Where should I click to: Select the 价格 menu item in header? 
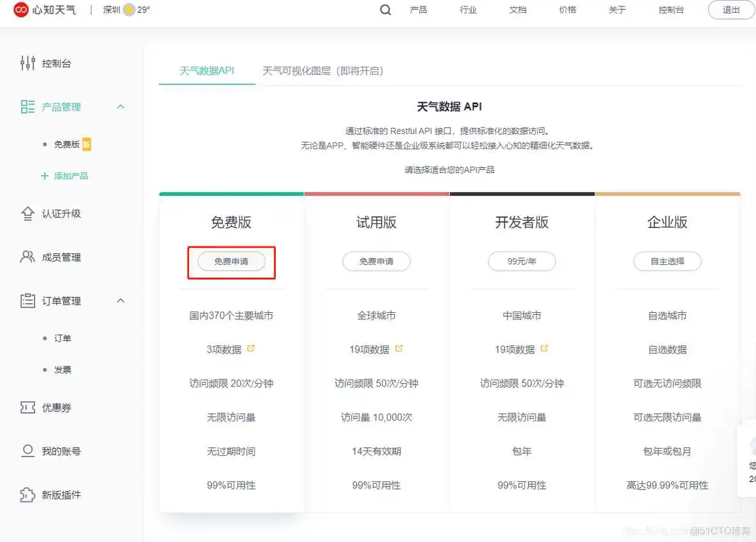pyautogui.click(x=566, y=10)
